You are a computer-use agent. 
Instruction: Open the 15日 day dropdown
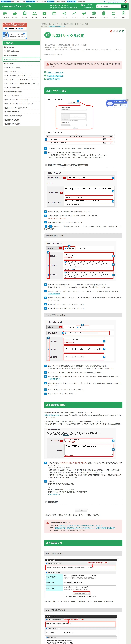coord(75,349)
